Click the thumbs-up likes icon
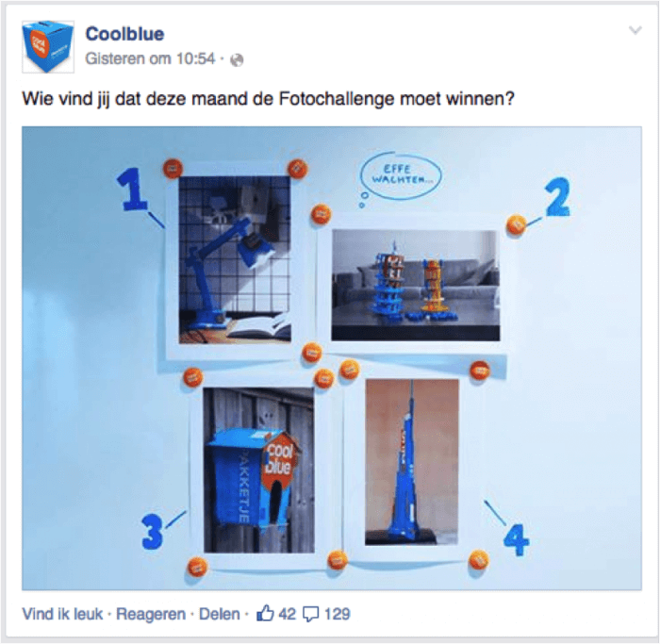Screen dimensions: 660x644 pos(265,613)
